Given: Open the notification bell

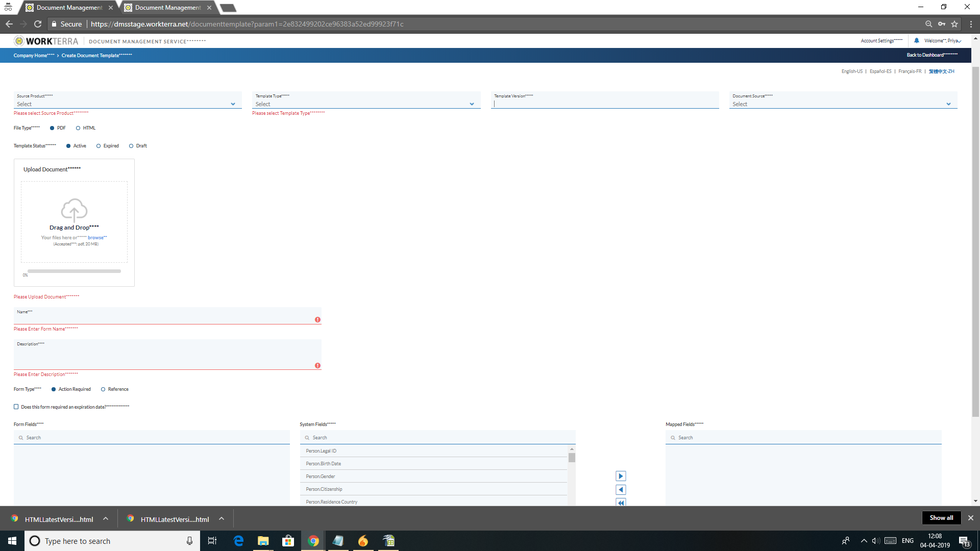Looking at the screenshot, I should (916, 40).
